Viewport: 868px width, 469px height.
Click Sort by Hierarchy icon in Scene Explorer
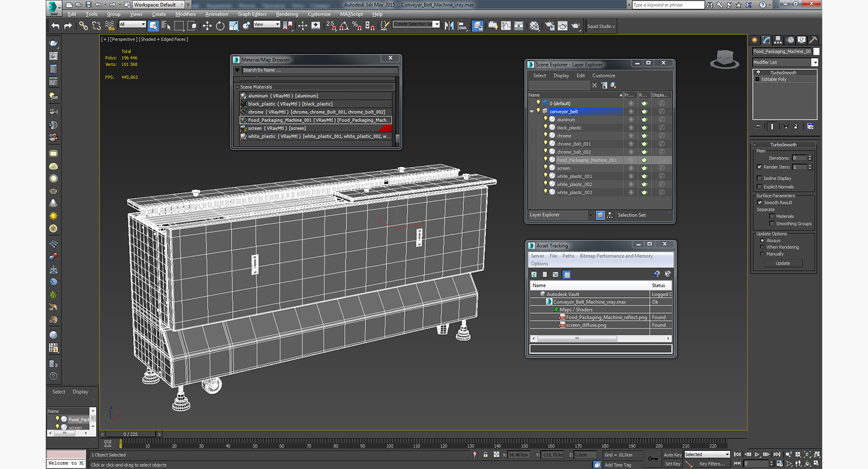(610, 215)
